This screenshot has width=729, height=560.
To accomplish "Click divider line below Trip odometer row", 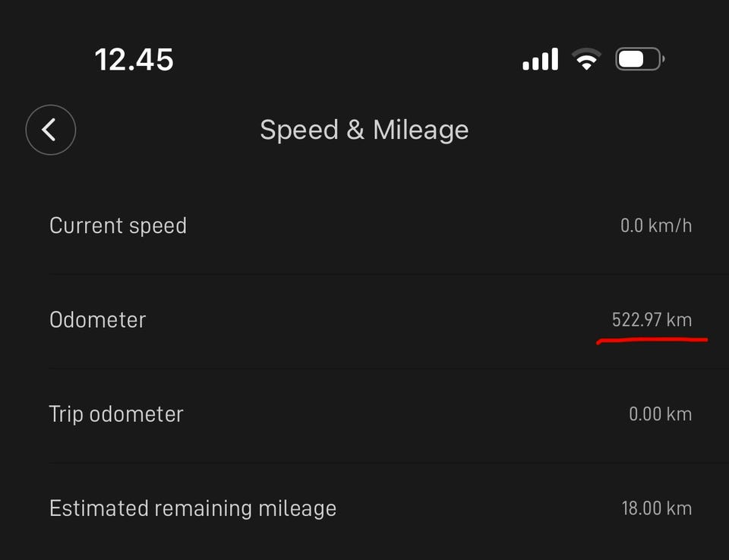I will tap(380, 463).
